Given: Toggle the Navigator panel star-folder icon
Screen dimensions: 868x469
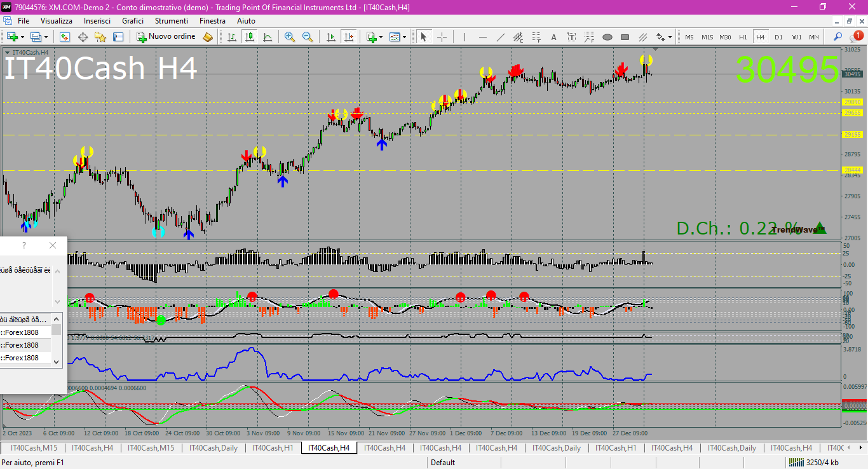Looking at the screenshot, I should (x=100, y=37).
